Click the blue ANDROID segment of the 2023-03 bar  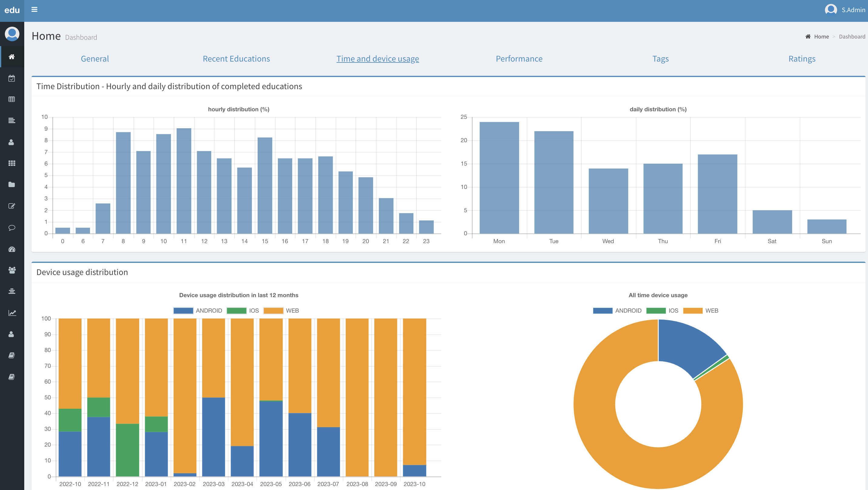(x=214, y=437)
